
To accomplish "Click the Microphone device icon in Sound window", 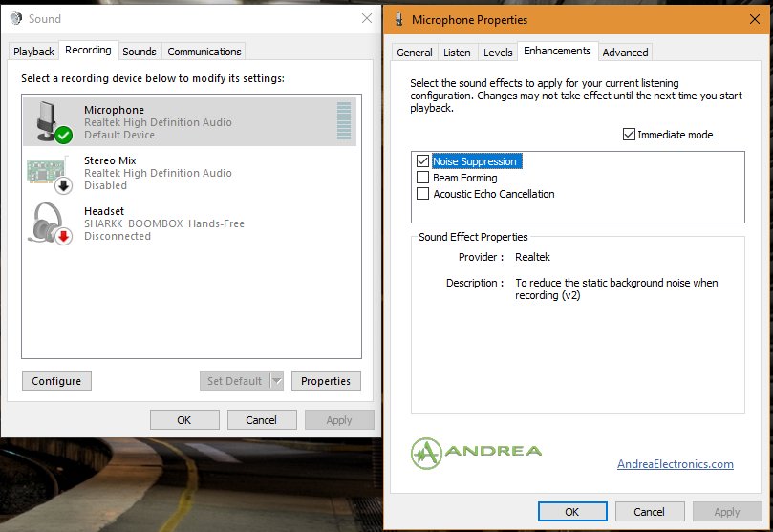I will pyautogui.click(x=54, y=122).
